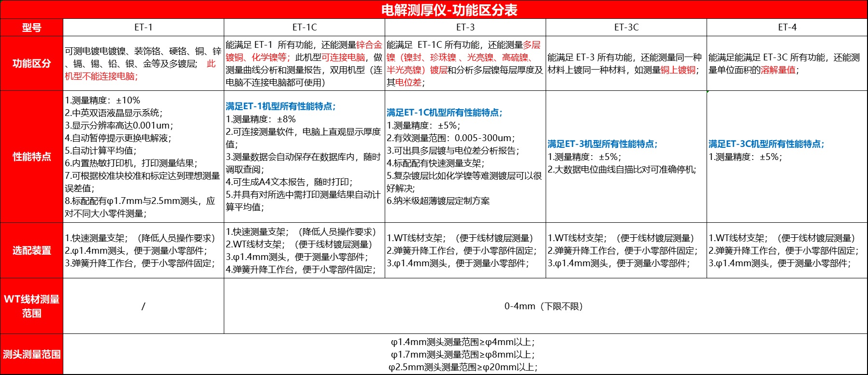Click the red text 此机型不能连接电脑

click(101, 76)
